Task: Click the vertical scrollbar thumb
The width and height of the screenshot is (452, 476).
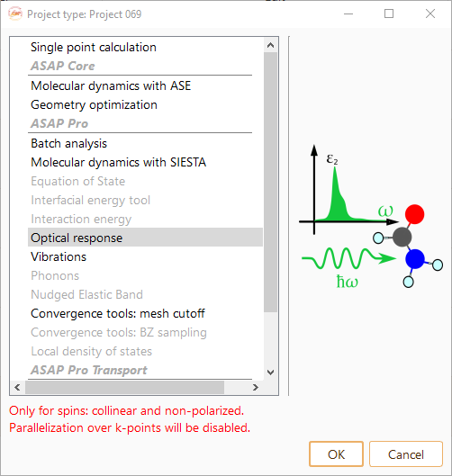Action: (x=270, y=182)
